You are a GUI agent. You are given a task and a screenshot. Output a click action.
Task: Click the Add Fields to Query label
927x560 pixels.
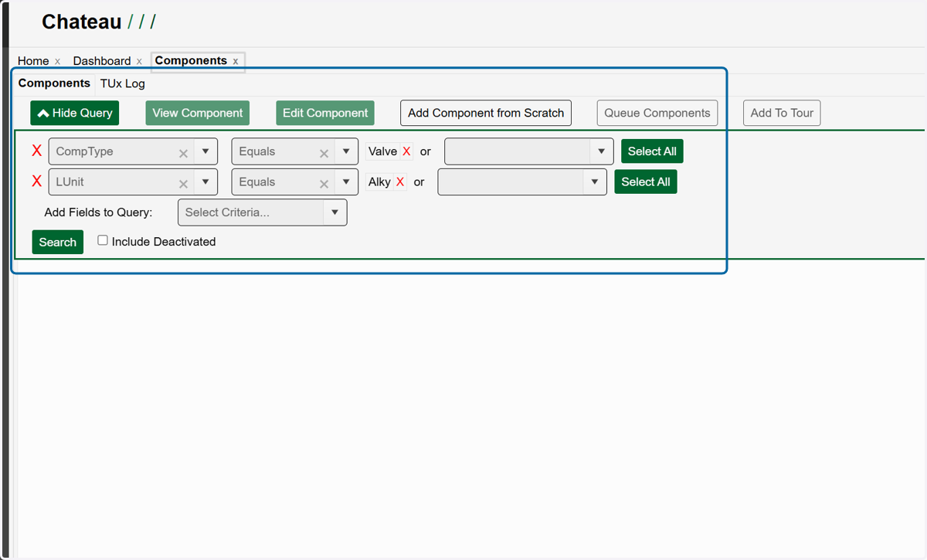click(99, 212)
